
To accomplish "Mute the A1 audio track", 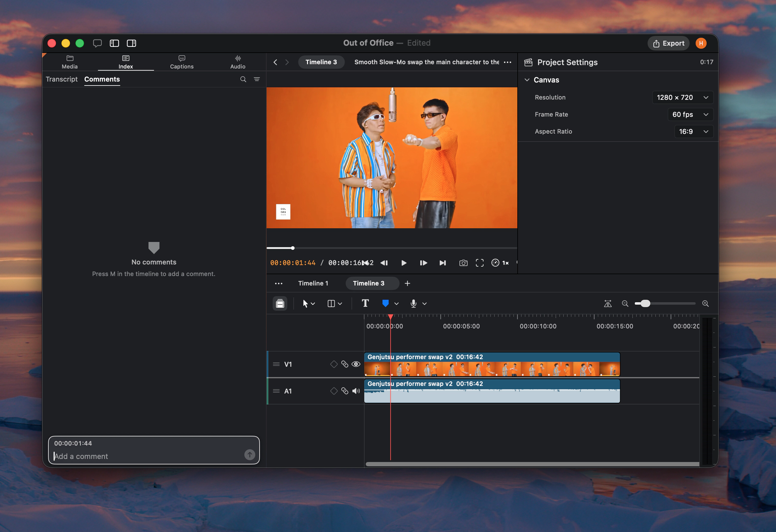I will pos(356,391).
